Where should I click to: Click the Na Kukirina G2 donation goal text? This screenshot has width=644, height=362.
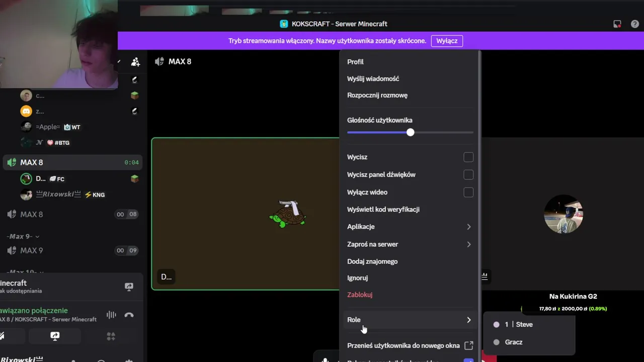click(573, 297)
